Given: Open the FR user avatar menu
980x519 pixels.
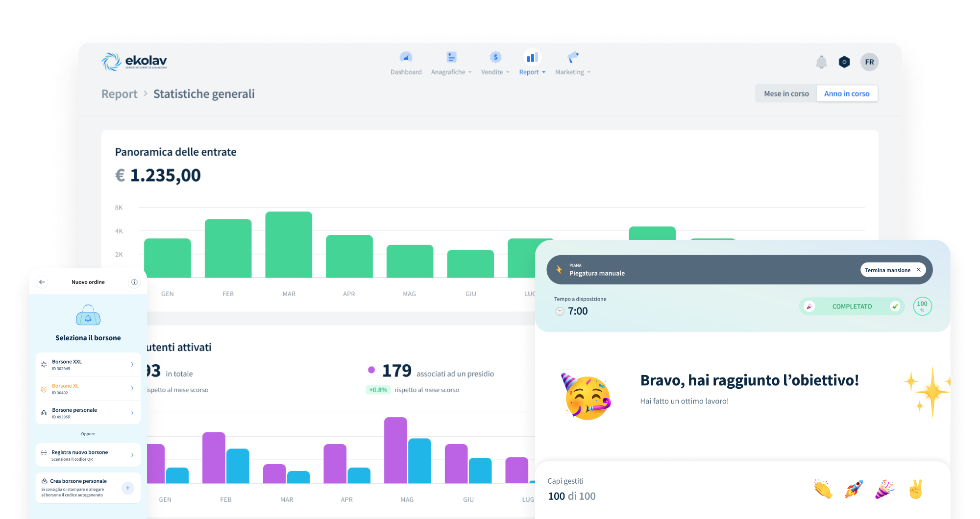Looking at the screenshot, I should [869, 62].
